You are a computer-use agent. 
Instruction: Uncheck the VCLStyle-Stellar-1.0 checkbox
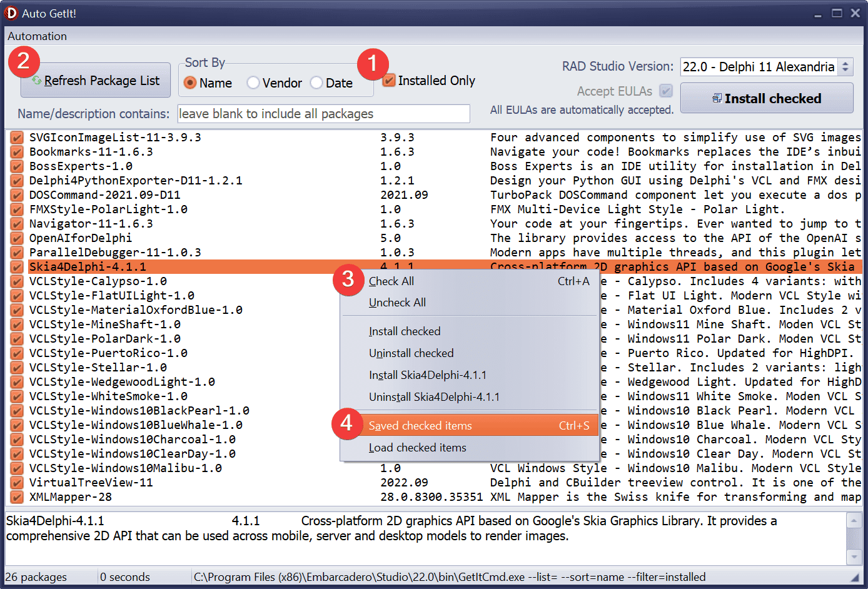click(17, 368)
